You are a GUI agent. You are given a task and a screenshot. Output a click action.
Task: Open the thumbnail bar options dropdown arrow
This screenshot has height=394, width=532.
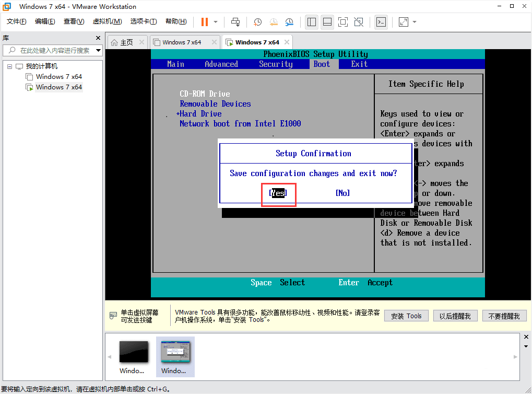pyautogui.click(x=526, y=346)
